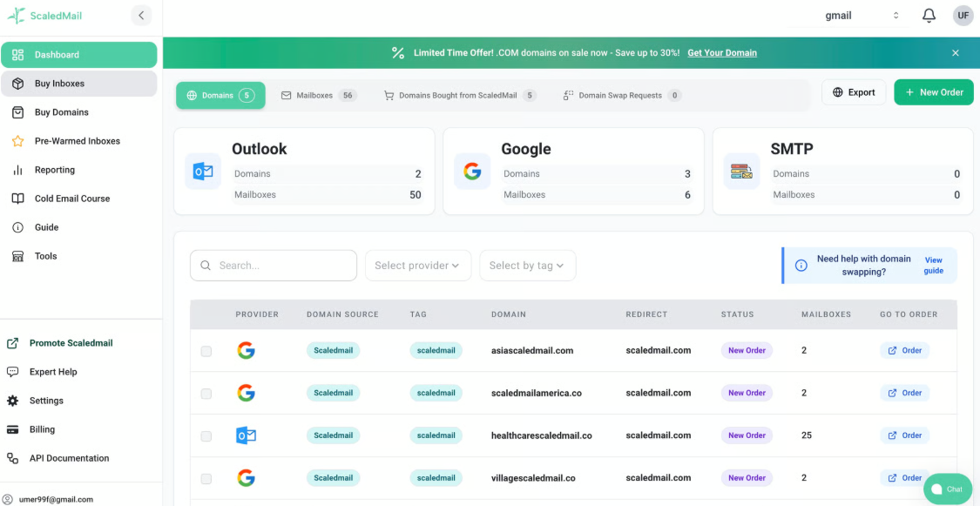Image resolution: width=980 pixels, height=506 pixels.
Task: Click the domain text healthcarescaledmail.co
Action: [x=541, y=435]
